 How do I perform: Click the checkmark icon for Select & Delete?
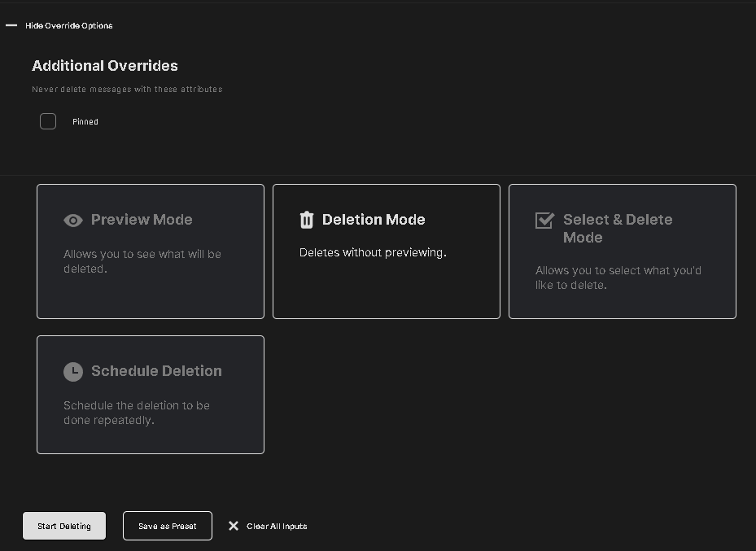(x=544, y=221)
